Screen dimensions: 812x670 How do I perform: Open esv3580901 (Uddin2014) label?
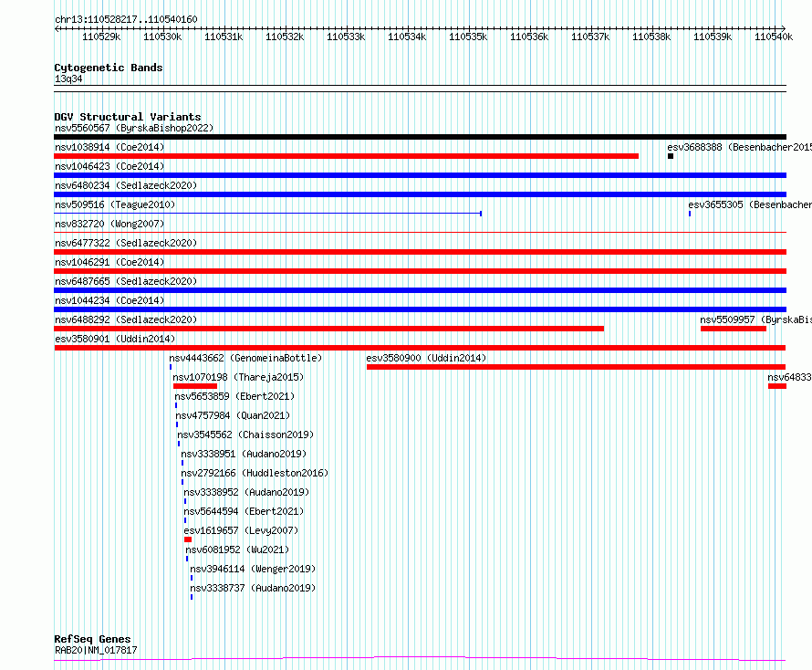(115, 339)
